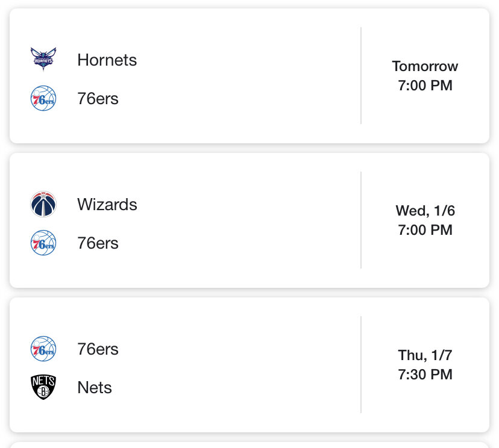Viewport: 499px width, 448px height.
Task: Click the Thu, 1/7 date label
Action: (425, 355)
